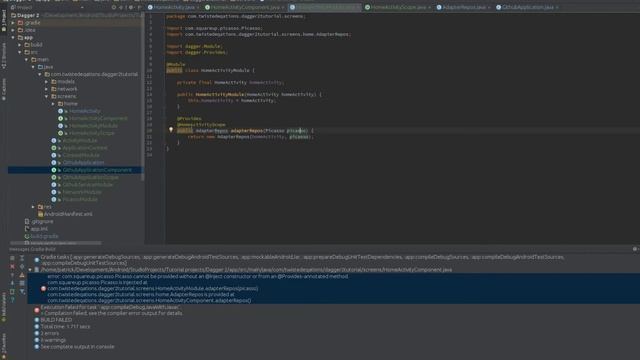Expand the gradle folder in project tree

13,23
